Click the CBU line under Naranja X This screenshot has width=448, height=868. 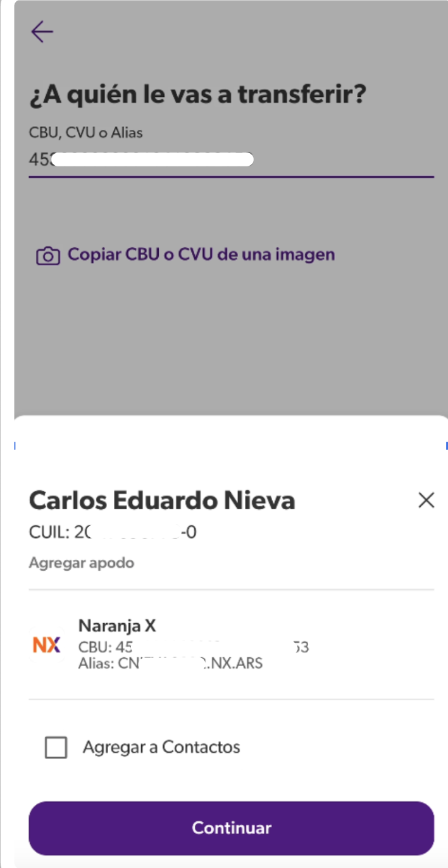click(x=190, y=648)
